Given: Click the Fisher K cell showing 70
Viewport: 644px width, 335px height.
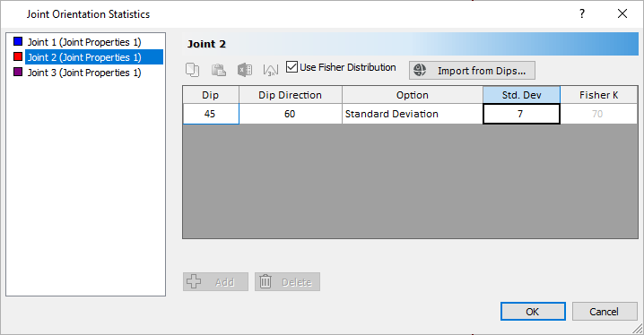Looking at the screenshot, I should tap(599, 114).
